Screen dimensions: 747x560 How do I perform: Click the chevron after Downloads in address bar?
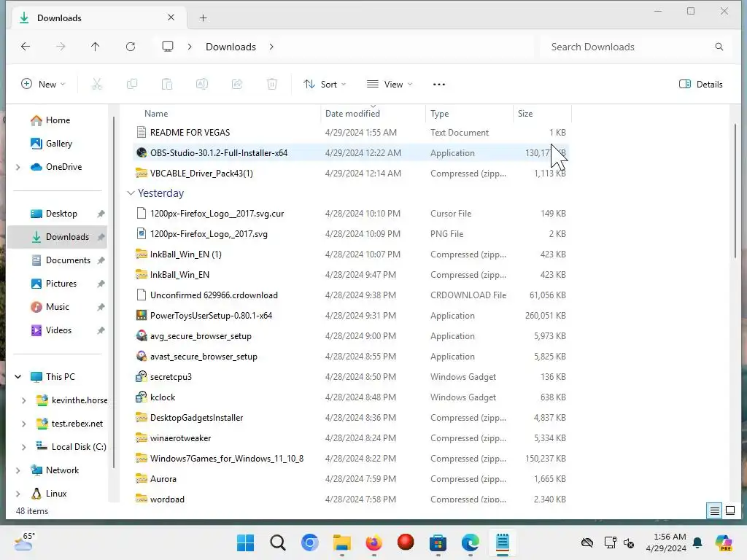point(271,47)
